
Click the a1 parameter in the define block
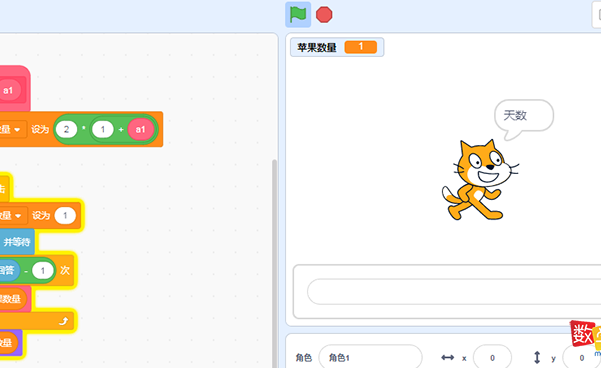coord(8,90)
